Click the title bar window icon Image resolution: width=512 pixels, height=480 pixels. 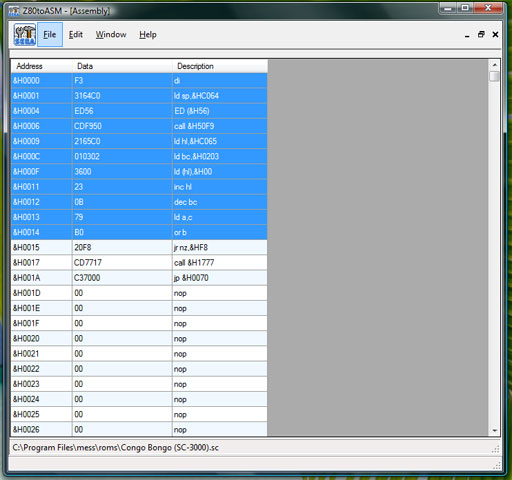point(14,11)
